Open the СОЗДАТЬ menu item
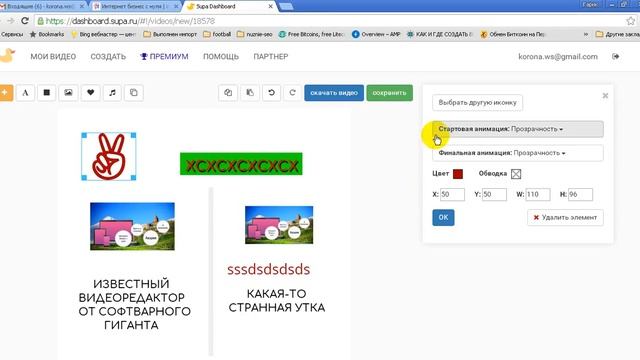Image resolution: width=640 pixels, height=360 pixels. pyautogui.click(x=108, y=56)
